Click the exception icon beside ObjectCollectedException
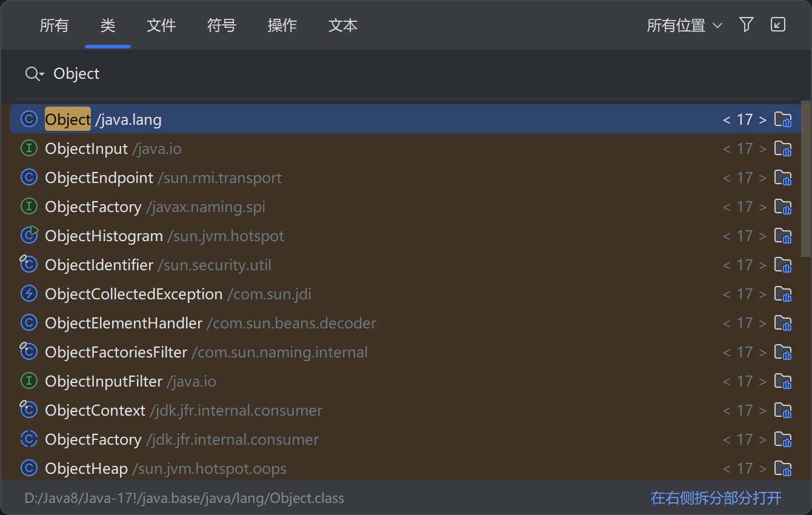This screenshot has width=812, height=515. click(29, 294)
